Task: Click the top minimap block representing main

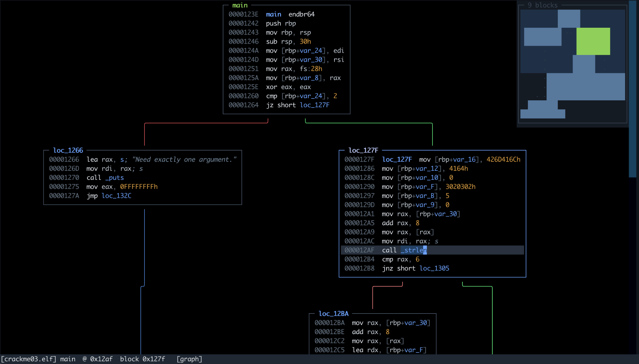Action: click(569, 19)
